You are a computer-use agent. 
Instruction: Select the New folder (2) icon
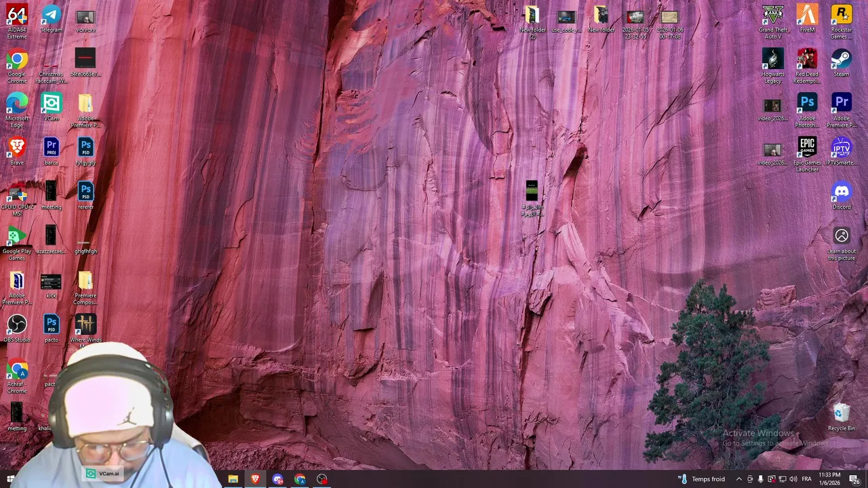tap(532, 22)
